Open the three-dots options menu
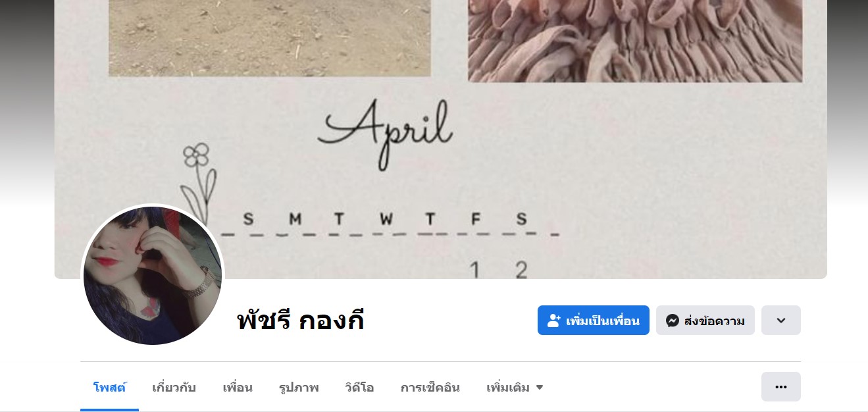This screenshot has width=868, height=412. tap(781, 386)
